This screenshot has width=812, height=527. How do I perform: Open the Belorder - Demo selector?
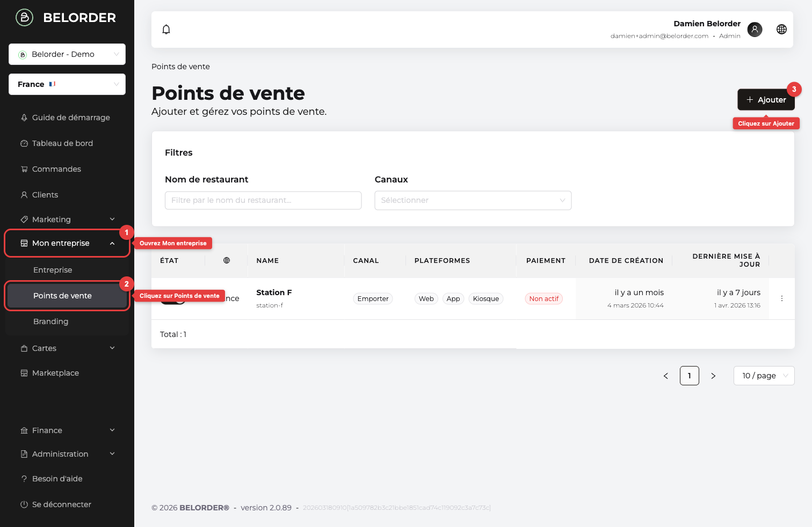pos(67,54)
